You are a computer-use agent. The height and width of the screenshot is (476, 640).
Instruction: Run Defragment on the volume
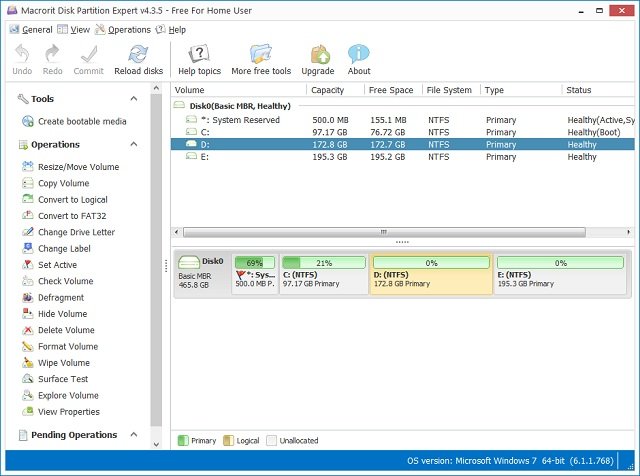tap(53, 298)
